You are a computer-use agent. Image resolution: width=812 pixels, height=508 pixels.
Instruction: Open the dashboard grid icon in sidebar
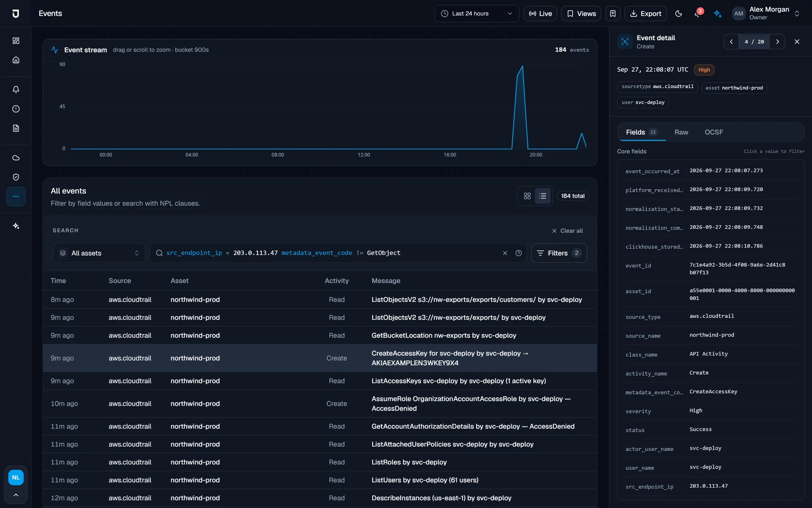[16, 41]
